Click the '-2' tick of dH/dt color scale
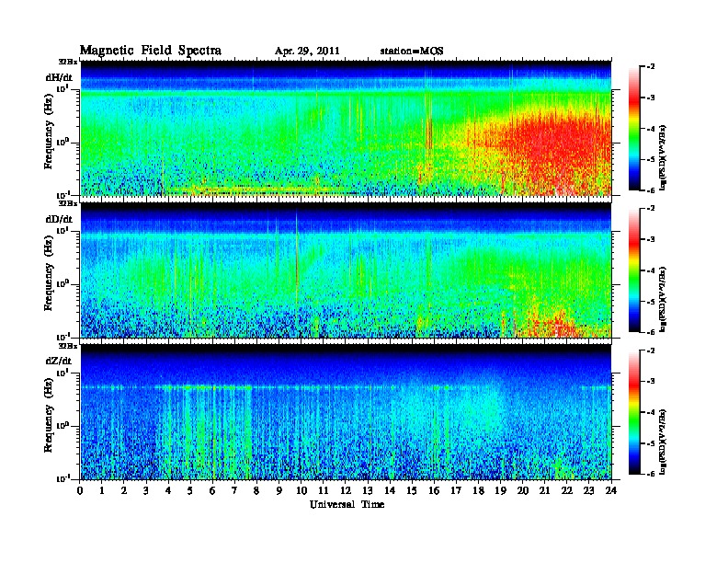Image resolution: width=728 pixels, height=563 pixels. click(x=651, y=67)
